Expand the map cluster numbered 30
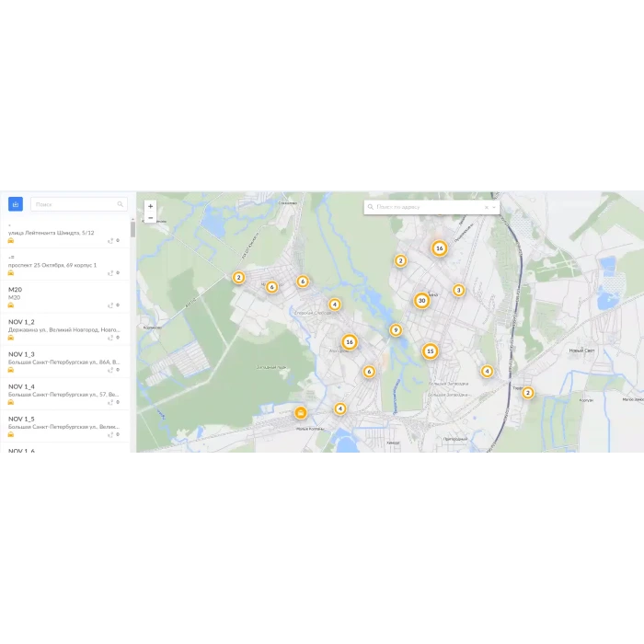This screenshot has width=644, height=644. 421,300
